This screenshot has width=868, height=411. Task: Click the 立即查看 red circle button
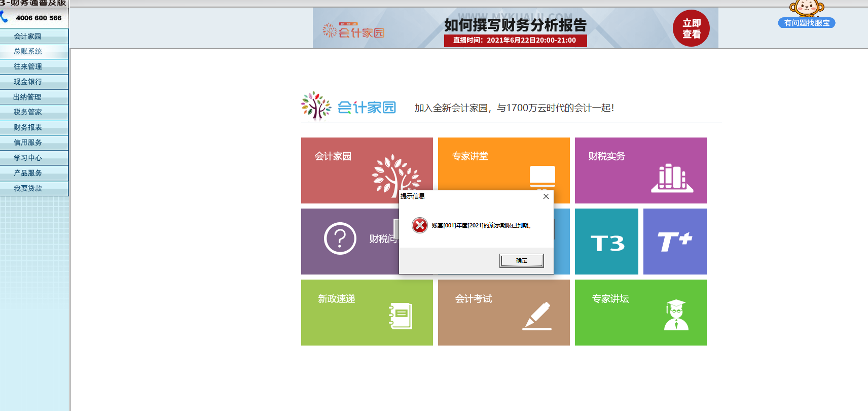691,28
